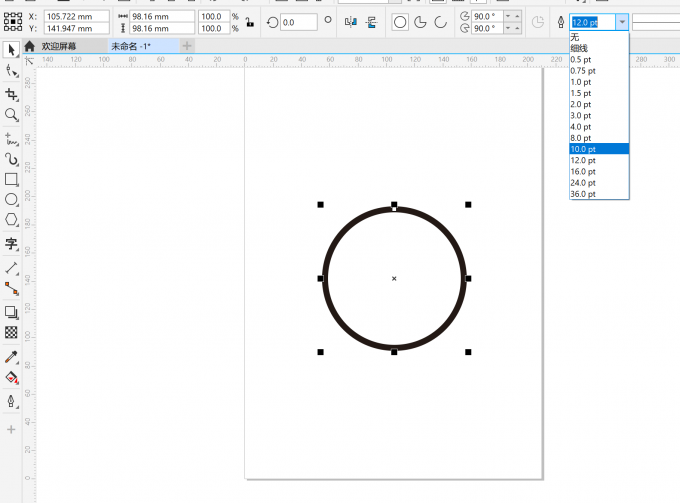Select the Artistic Media tool
Viewport: 680px width, 503px height.
(11, 160)
